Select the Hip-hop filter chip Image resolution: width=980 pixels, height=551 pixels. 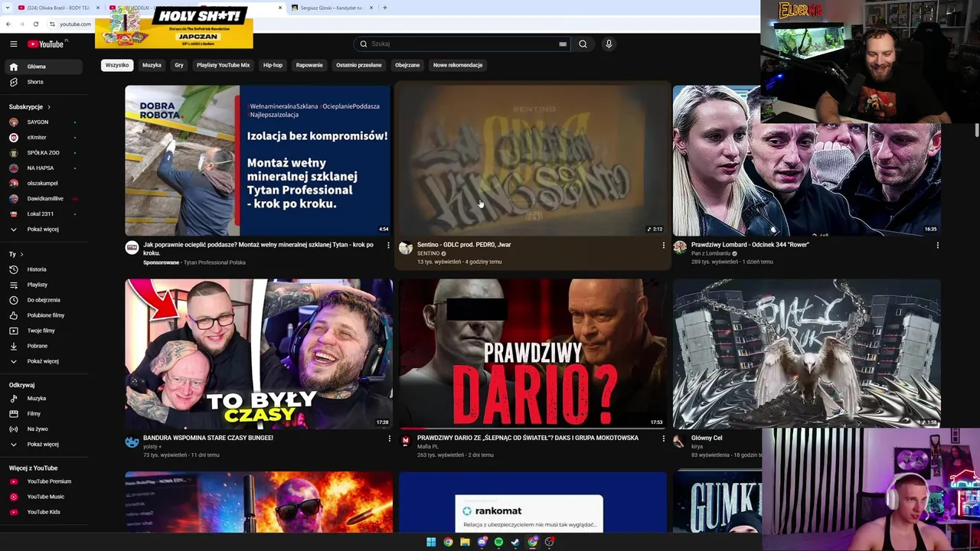(x=273, y=65)
